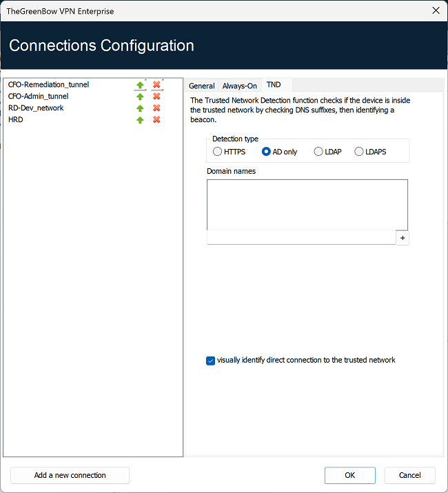
Task: Close the TheGreenBow VPN Enterprise window
Action: click(436, 11)
